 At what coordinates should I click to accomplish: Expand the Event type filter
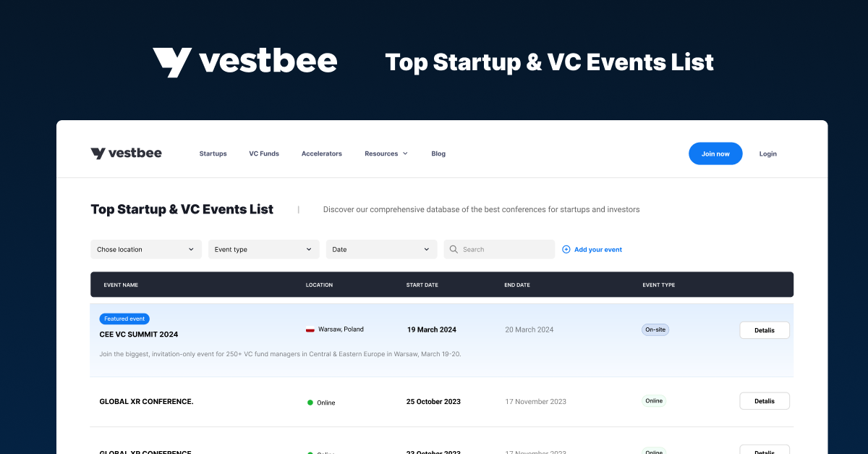pos(263,249)
